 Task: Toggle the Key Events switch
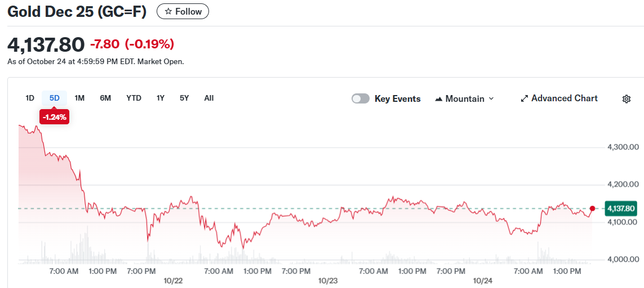[361, 98]
